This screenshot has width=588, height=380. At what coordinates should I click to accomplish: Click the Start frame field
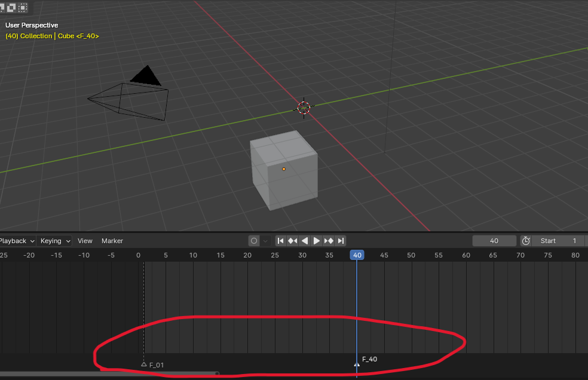point(559,241)
